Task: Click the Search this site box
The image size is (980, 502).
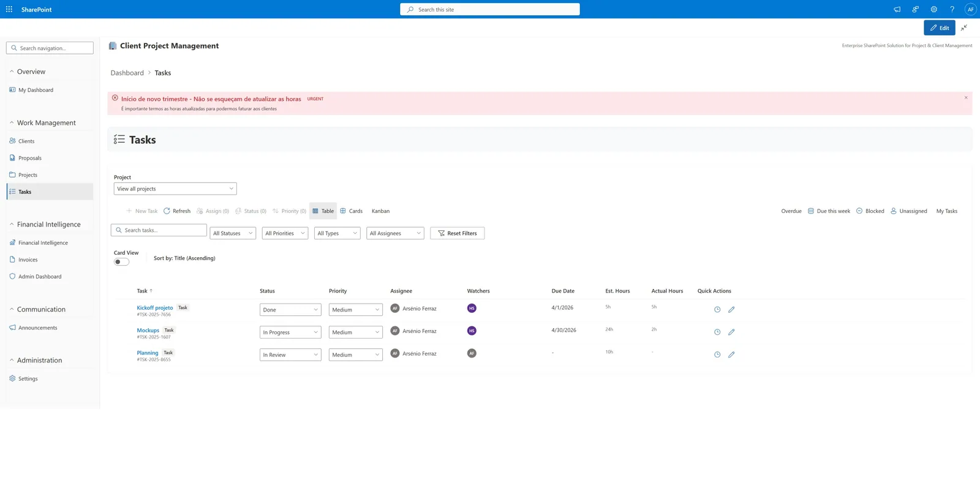Action: coord(490,9)
